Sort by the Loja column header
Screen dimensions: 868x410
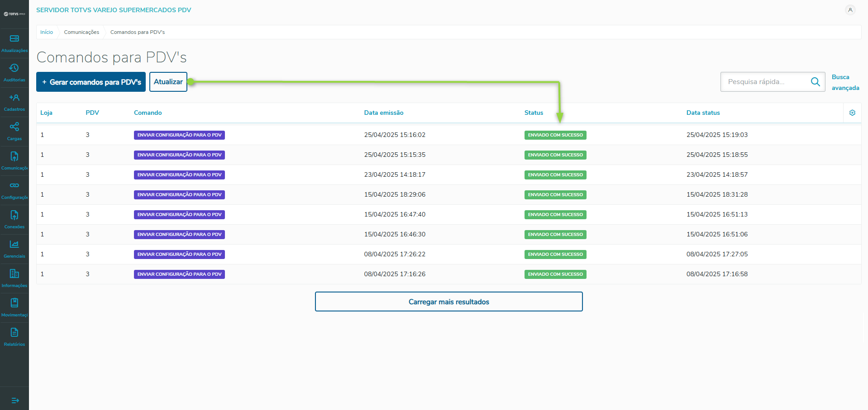(46, 113)
